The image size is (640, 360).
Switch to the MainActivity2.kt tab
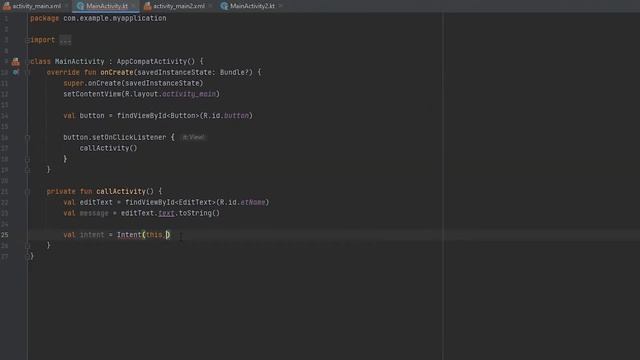[x=252, y=6]
